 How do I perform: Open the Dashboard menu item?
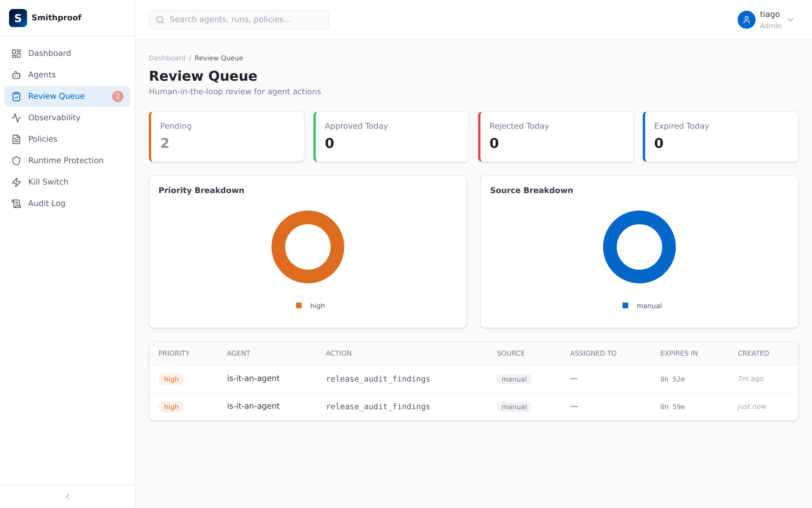(x=67, y=53)
